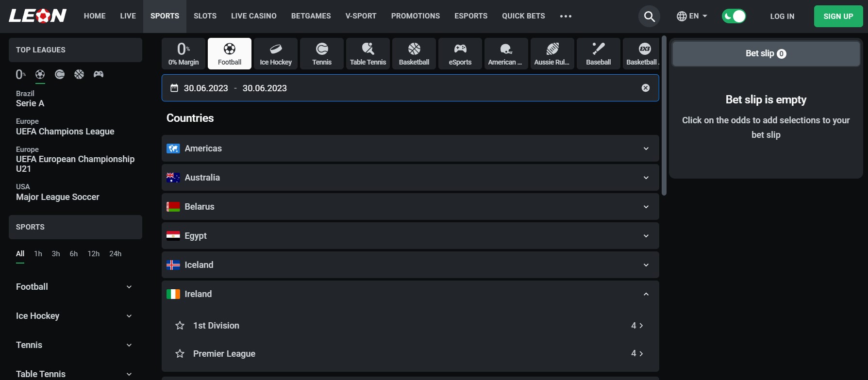Select the All time filter tab

[x=20, y=254]
